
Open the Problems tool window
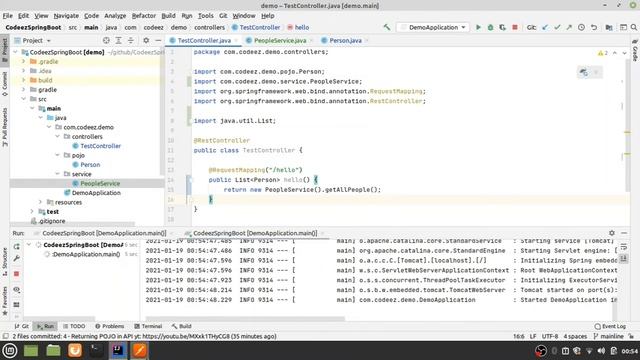point(109,326)
